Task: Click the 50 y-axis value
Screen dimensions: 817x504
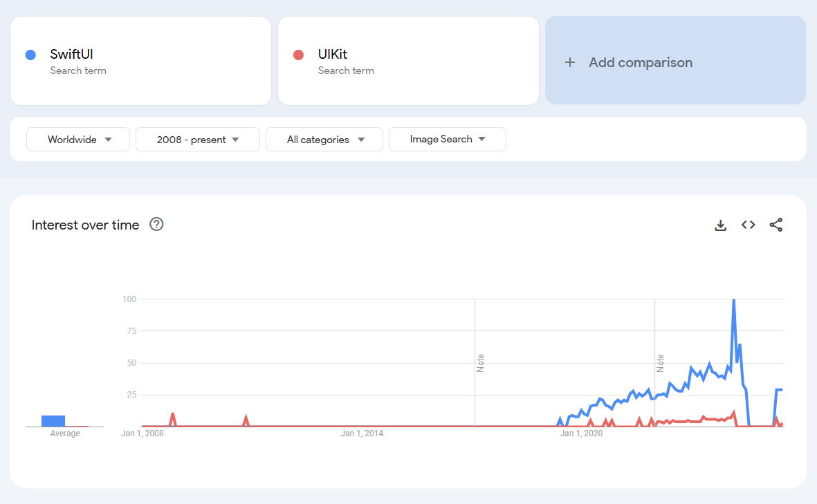Action: (x=131, y=362)
